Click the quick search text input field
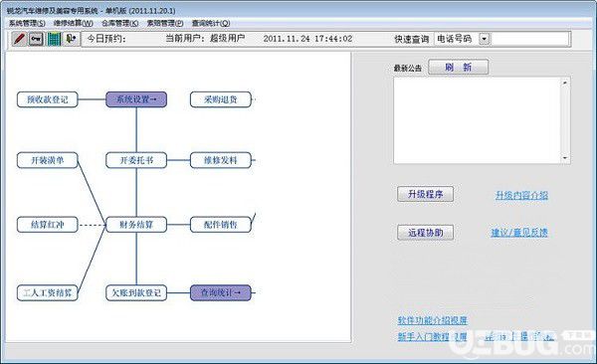Image resolution: width=597 pixels, height=364 pixels. point(530,39)
